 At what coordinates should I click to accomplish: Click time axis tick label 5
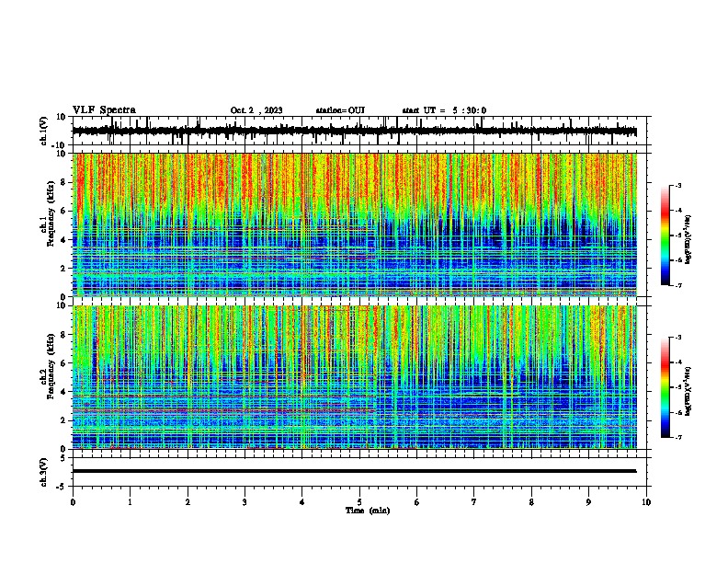pos(359,502)
